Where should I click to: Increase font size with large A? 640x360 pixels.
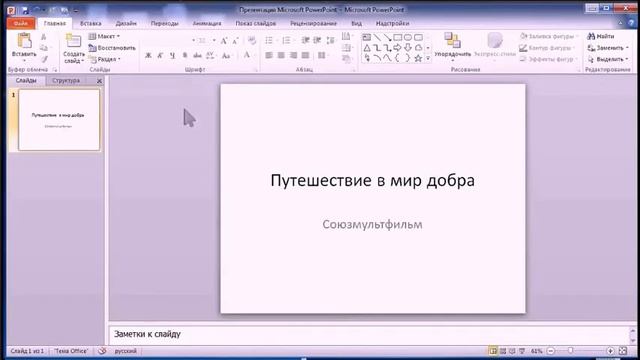224,40
